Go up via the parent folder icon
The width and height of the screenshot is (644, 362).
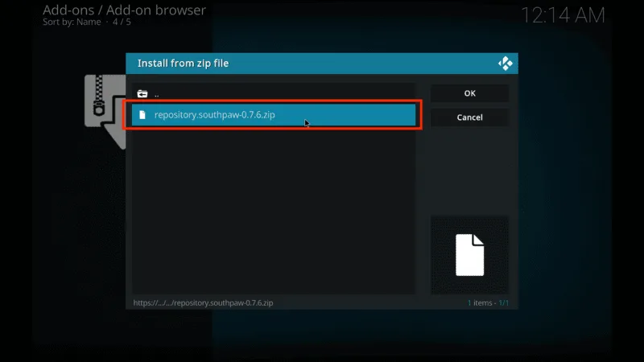pos(142,94)
